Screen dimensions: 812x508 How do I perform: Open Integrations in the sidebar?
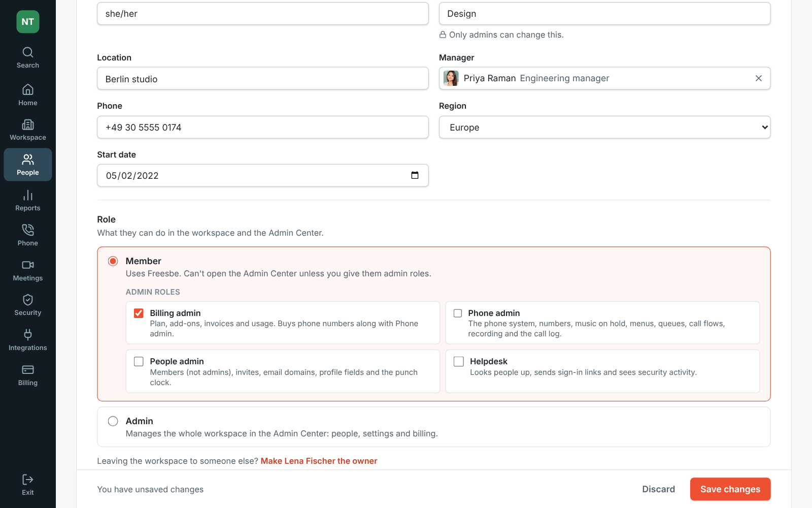pyautogui.click(x=28, y=340)
